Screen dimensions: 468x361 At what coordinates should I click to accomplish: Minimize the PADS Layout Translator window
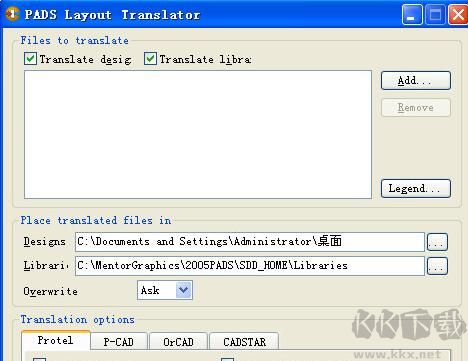coord(412,15)
